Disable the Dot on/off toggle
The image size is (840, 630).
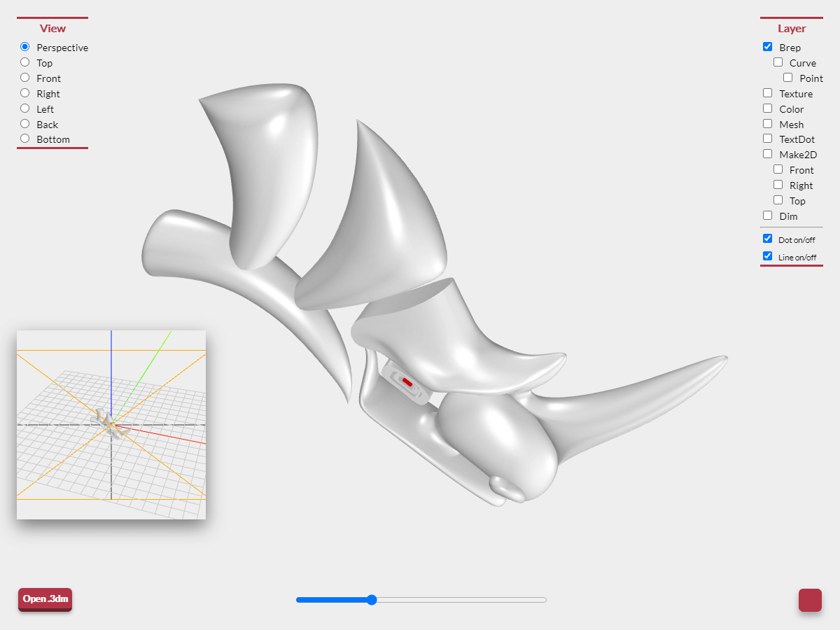(767, 238)
